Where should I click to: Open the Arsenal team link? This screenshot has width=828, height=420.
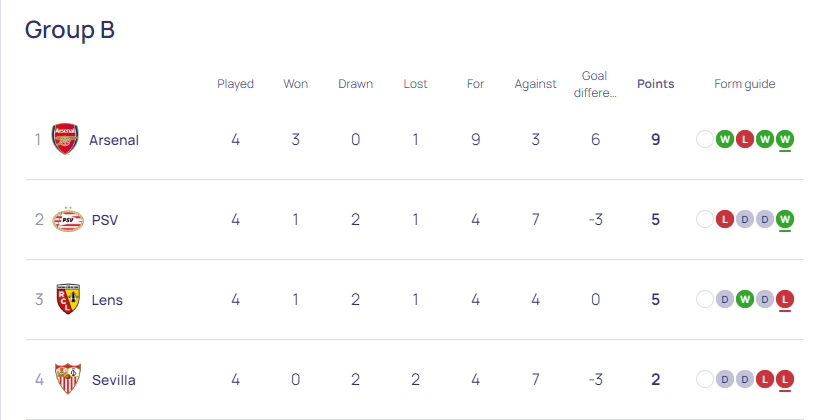coord(114,140)
